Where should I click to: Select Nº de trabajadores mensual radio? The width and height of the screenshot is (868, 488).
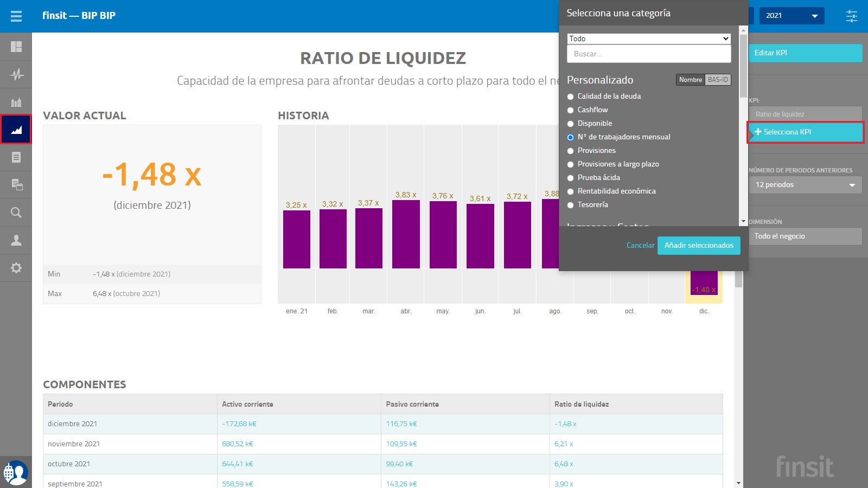point(570,137)
